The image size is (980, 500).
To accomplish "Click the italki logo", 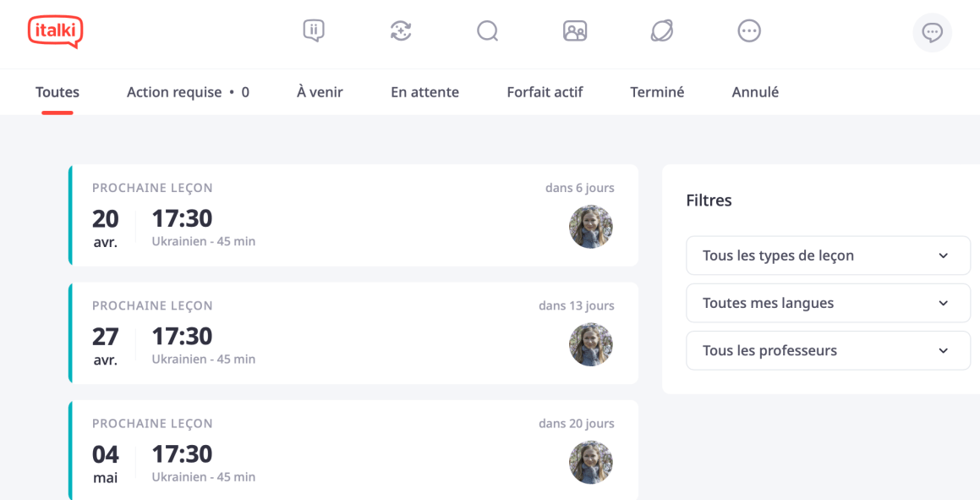I will coord(55,31).
